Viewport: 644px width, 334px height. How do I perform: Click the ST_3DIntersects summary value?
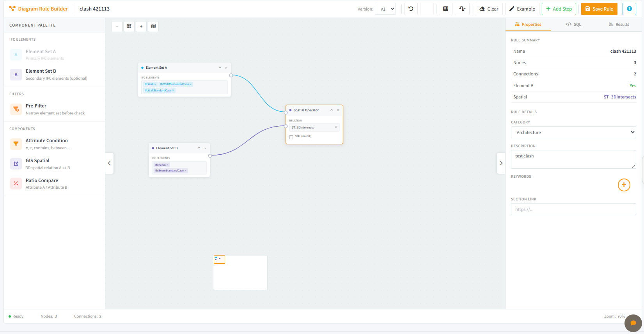click(620, 97)
